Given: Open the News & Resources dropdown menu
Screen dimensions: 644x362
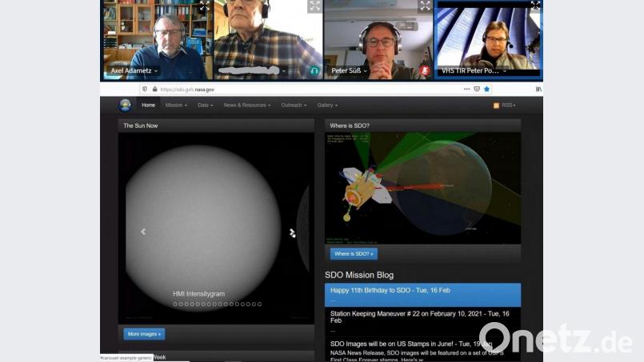Looking at the screenshot, I should tap(247, 105).
